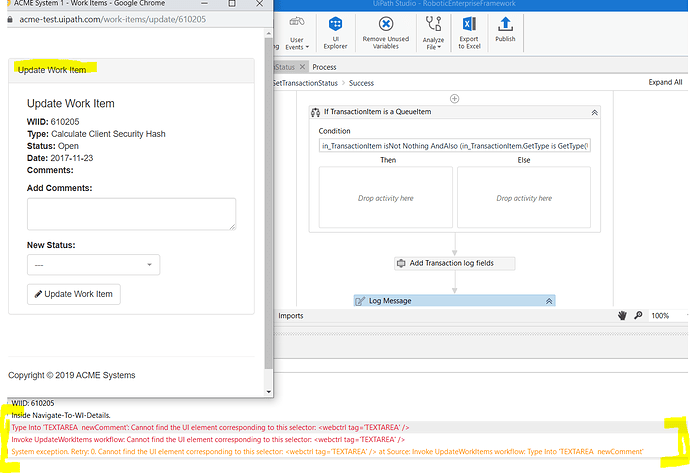Select Add Transaction log fields activity
Screen dimensions: 690x473
tap(455, 263)
